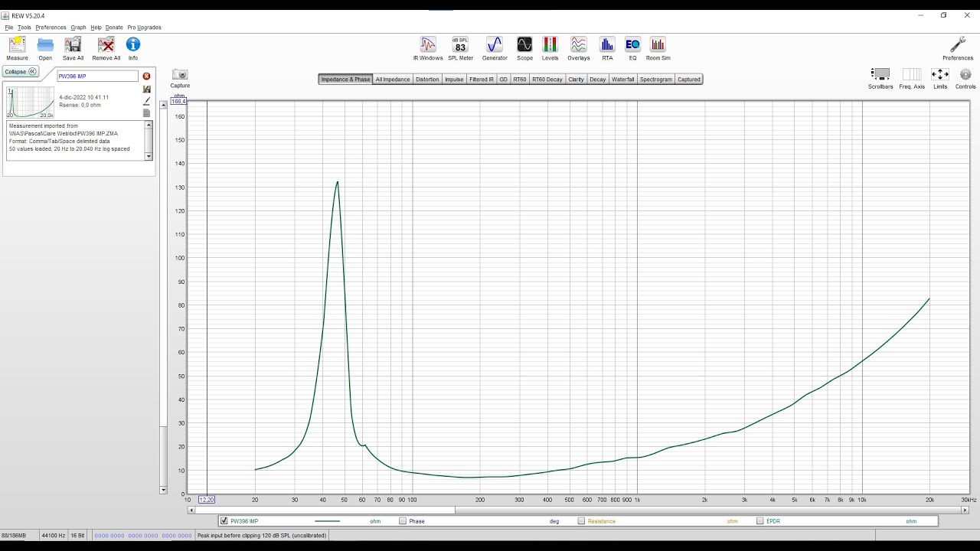Switch to the Distortion tab
Image resolution: width=980 pixels, height=551 pixels.
click(x=427, y=80)
